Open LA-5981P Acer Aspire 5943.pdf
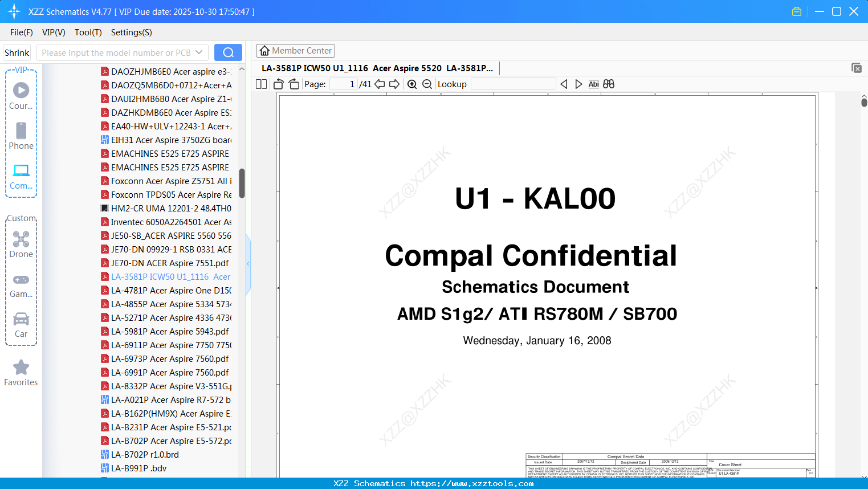The width and height of the screenshot is (868, 489). pos(165,332)
